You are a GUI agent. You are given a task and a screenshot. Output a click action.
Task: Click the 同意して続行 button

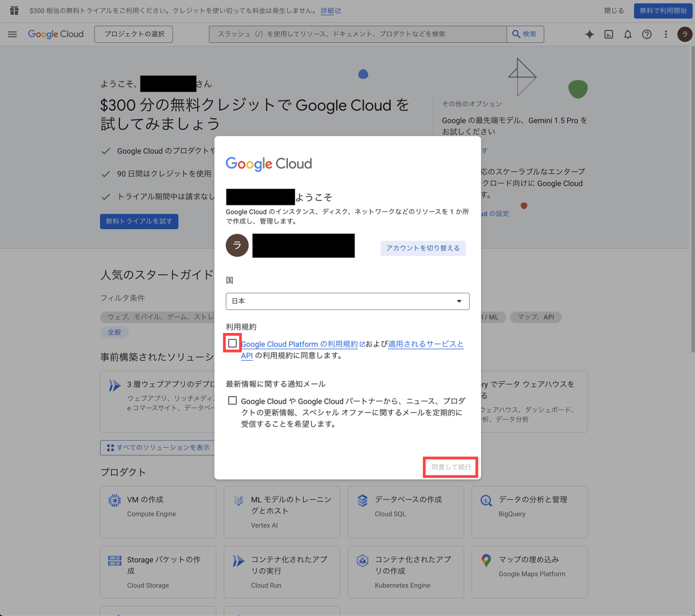(451, 467)
